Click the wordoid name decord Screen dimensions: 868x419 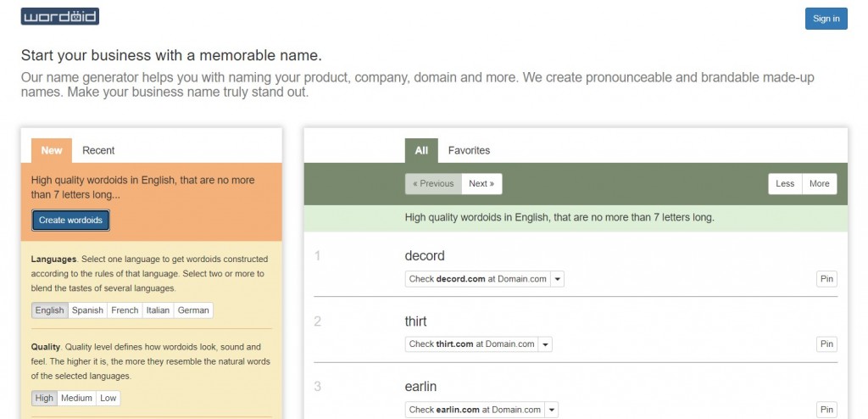[x=425, y=255]
